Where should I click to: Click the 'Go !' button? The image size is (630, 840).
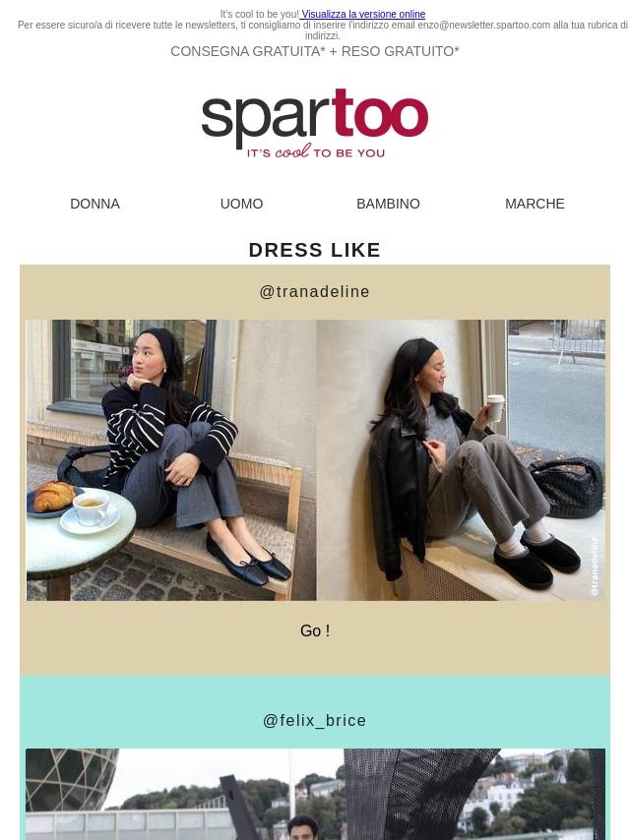[315, 630]
